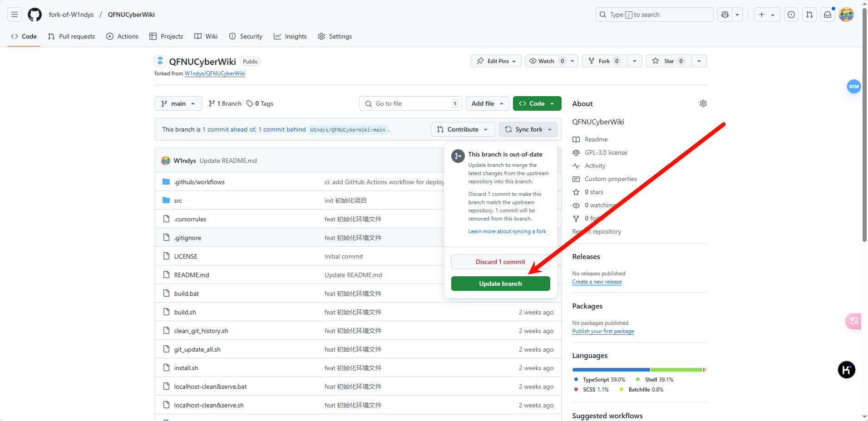Click the file icon next to install.sh
Image resolution: width=868 pixels, height=421 pixels.
(166, 368)
